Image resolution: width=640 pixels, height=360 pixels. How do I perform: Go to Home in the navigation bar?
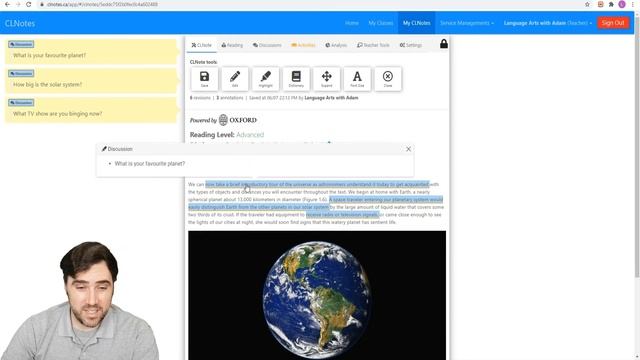click(x=351, y=23)
